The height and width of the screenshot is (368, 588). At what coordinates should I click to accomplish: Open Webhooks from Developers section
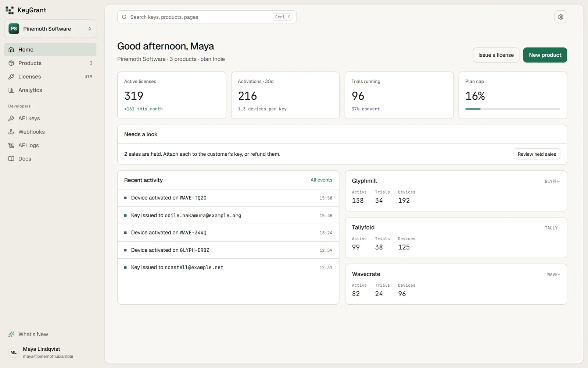tap(50, 132)
